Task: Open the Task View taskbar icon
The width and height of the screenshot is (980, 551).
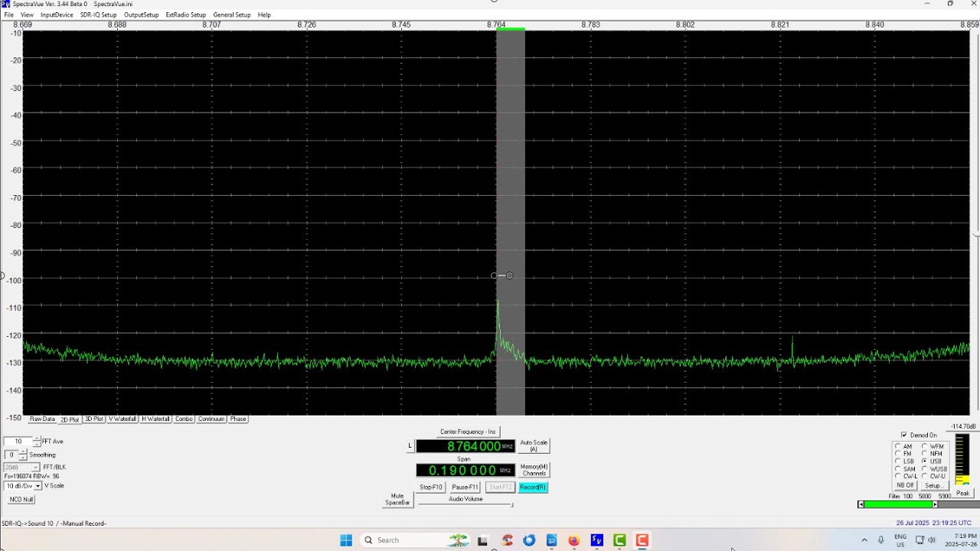Action: coord(482,540)
